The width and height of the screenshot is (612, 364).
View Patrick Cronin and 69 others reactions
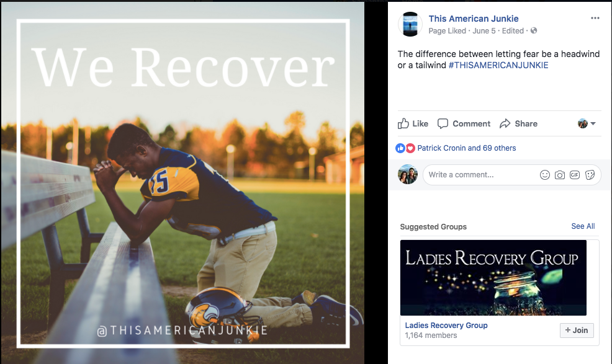click(466, 148)
